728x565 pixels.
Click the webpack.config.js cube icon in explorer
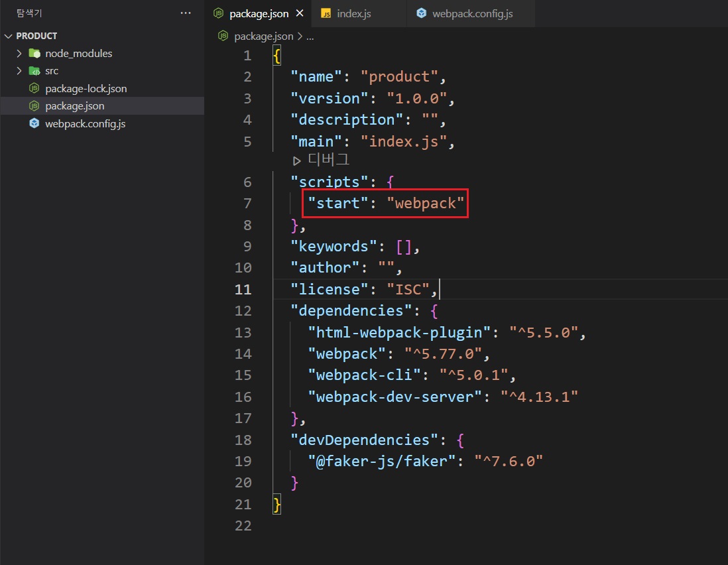point(34,123)
